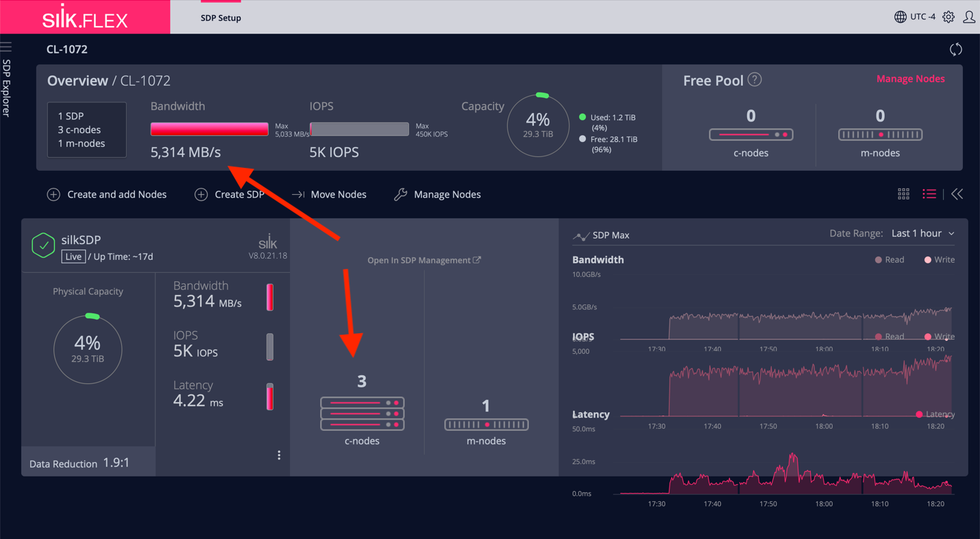The height and width of the screenshot is (539, 980).
Task: Select the Free Pool c-nodes icon
Action: (x=751, y=134)
